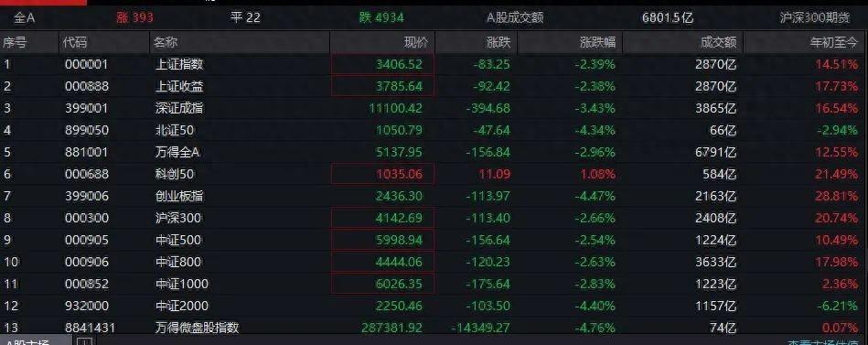The height and width of the screenshot is (345, 868).
Task: Click the 代码 column header
Action: (75, 42)
